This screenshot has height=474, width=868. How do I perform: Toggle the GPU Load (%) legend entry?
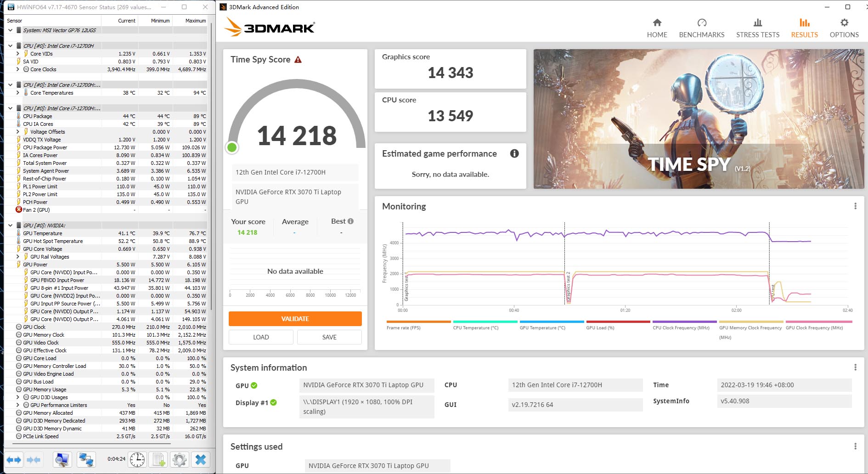point(618,325)
